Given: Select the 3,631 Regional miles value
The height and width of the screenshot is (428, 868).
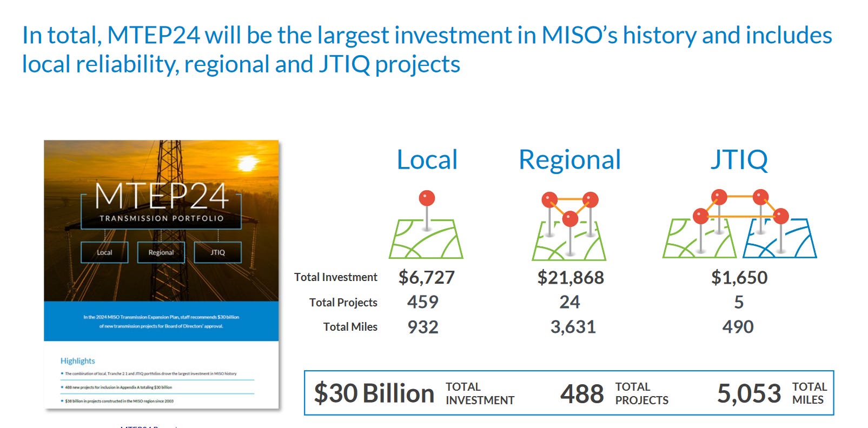Looking at the screenshot, I should click(x=573, y=327).
